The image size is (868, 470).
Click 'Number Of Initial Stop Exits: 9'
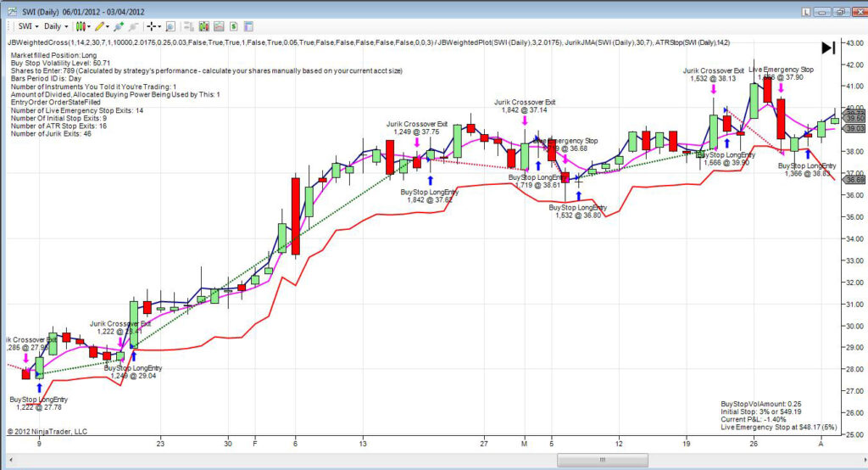(x=58, y=118)
